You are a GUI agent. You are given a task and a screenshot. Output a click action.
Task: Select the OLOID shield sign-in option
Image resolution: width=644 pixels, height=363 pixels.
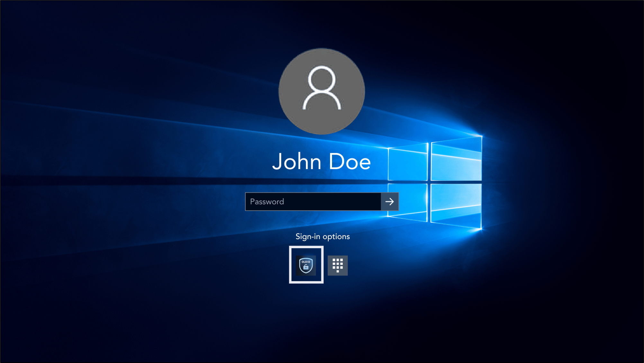306,265
